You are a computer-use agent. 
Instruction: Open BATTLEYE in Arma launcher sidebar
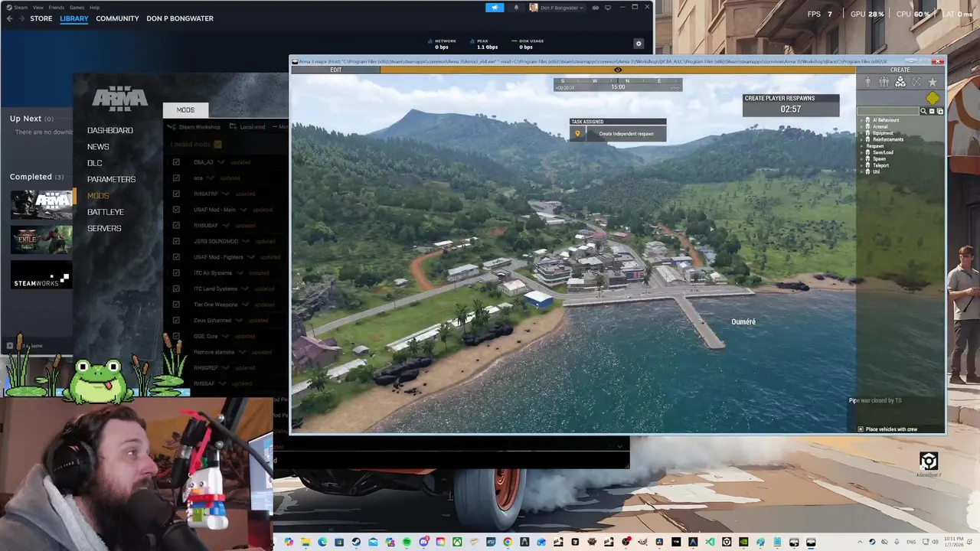(105, 212)
